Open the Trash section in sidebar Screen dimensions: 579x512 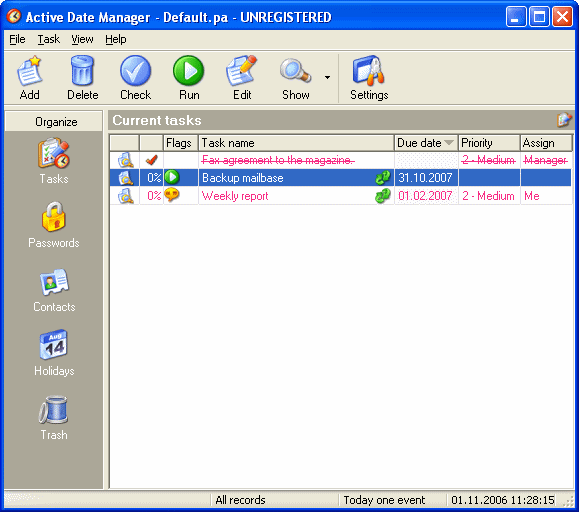54,417
